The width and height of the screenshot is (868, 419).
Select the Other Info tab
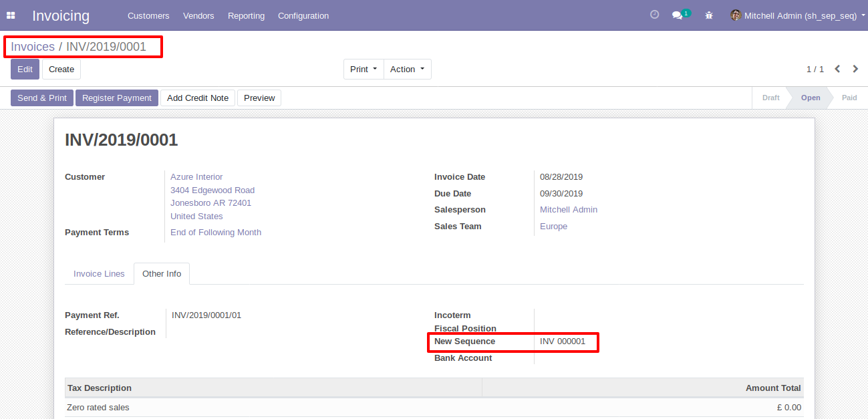point(162,274)
